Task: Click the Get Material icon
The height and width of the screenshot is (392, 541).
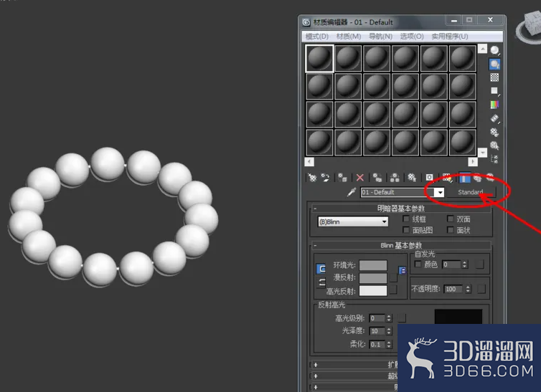Action: click(312, 178)
